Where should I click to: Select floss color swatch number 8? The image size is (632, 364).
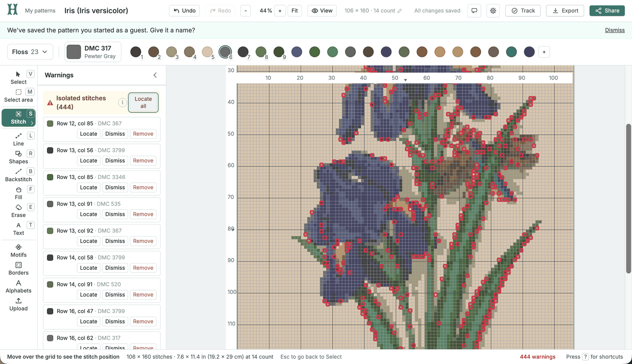coord(261,52)
